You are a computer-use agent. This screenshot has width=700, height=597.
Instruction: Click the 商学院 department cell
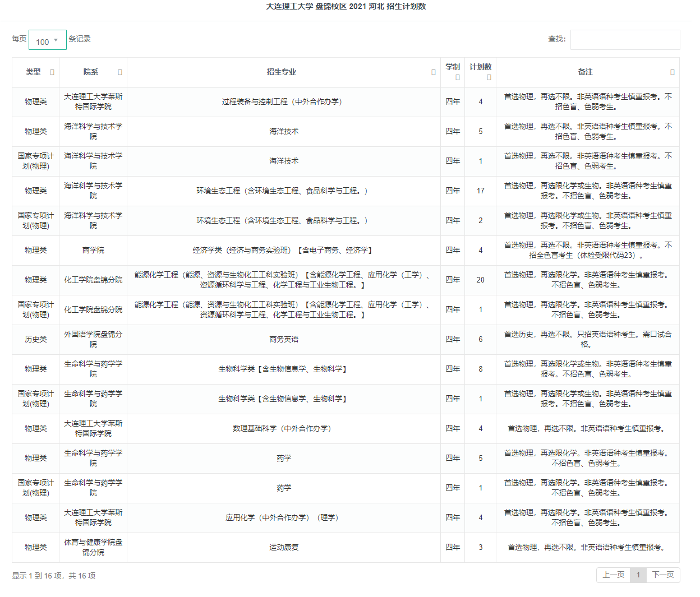93,251
